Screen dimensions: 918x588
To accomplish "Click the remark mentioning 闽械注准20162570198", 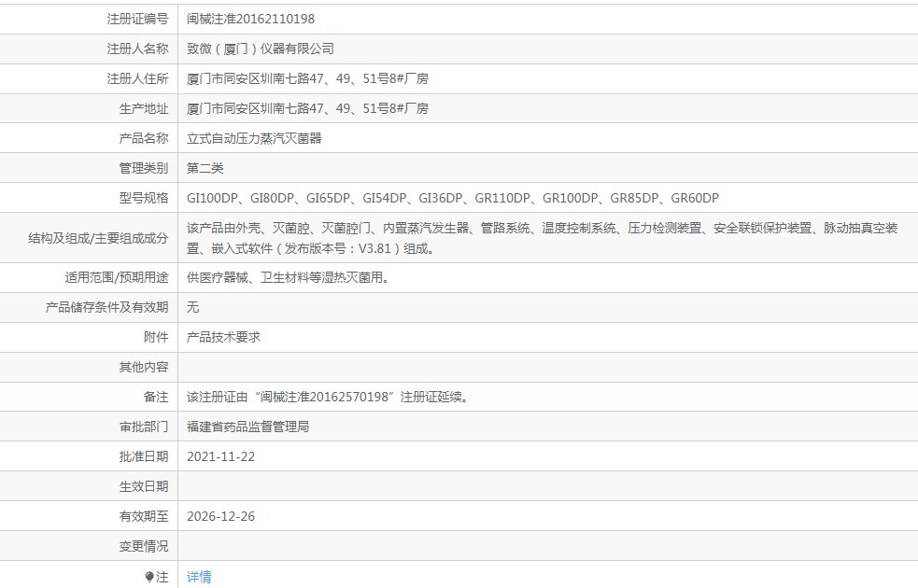I will 328,397.
